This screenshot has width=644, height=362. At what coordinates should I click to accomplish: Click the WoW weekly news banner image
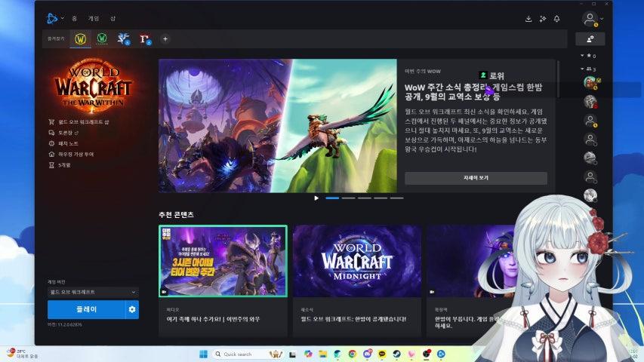click(278, 126)
